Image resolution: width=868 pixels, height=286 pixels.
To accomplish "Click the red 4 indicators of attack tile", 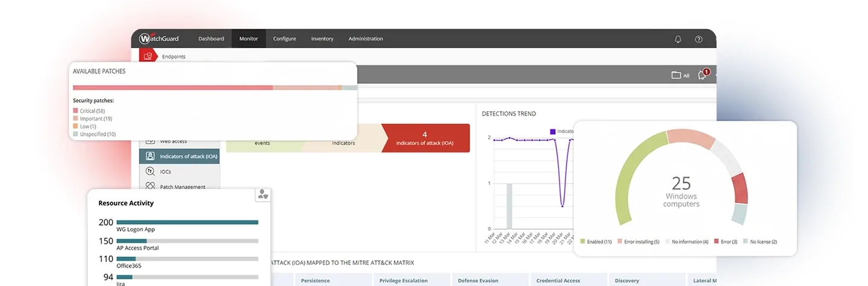I will [425, 138].
